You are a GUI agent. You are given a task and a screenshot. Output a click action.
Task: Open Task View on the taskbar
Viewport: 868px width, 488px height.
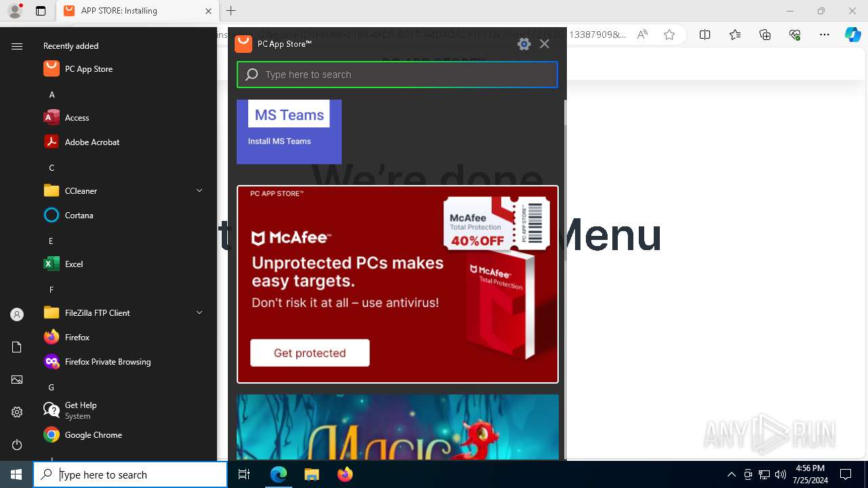click(244, 474)
